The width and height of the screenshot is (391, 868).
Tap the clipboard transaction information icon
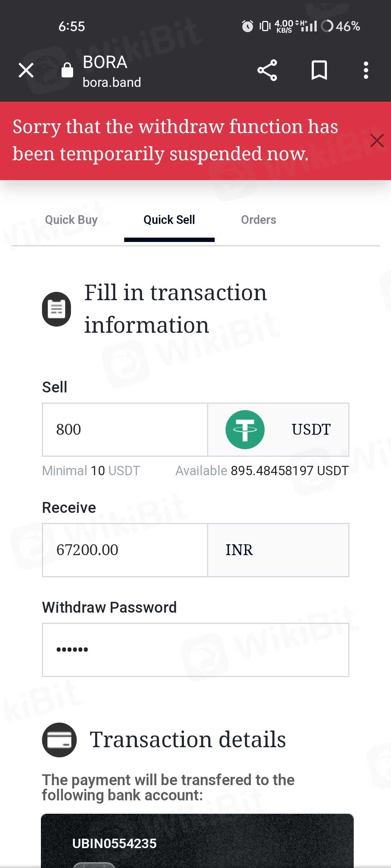[x=56, y=309]
